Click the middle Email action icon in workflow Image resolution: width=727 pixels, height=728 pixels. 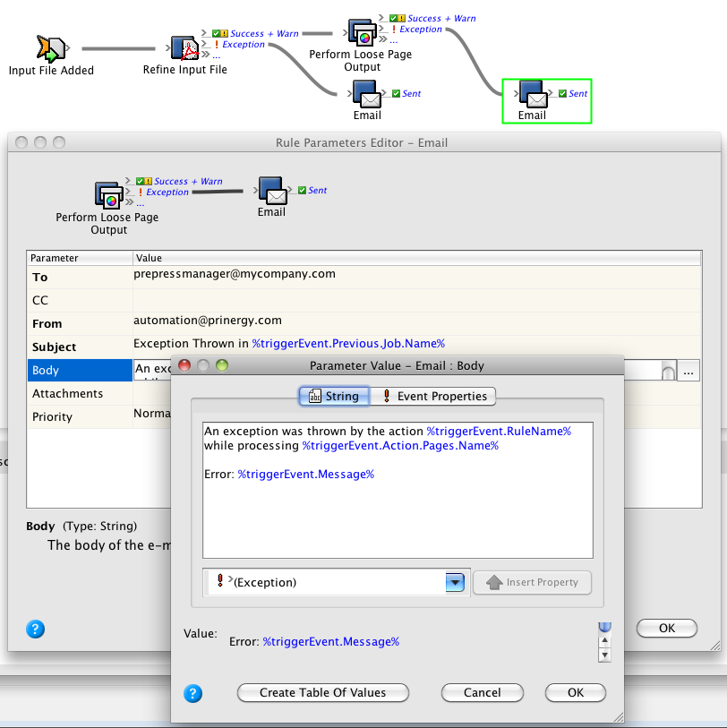point(366,93)
